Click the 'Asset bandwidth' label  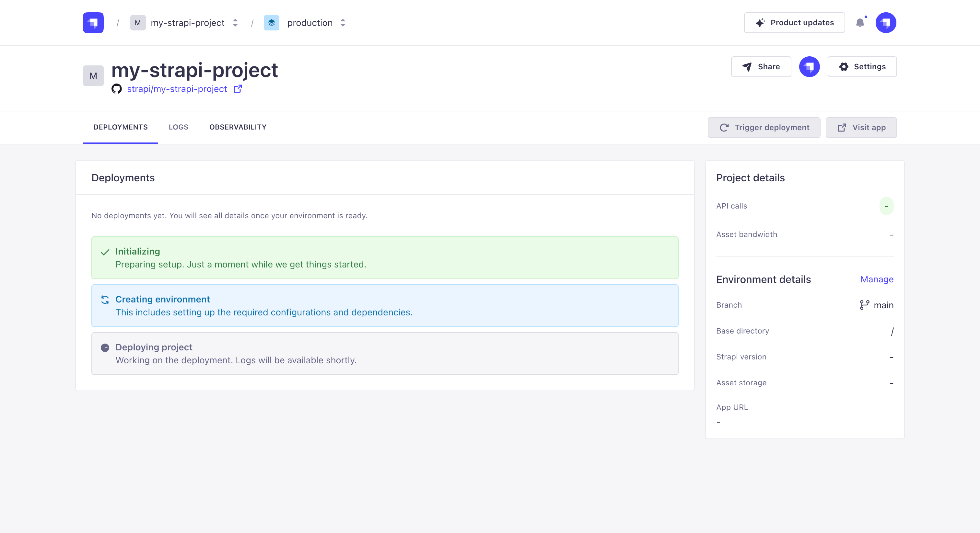(746, 234)
